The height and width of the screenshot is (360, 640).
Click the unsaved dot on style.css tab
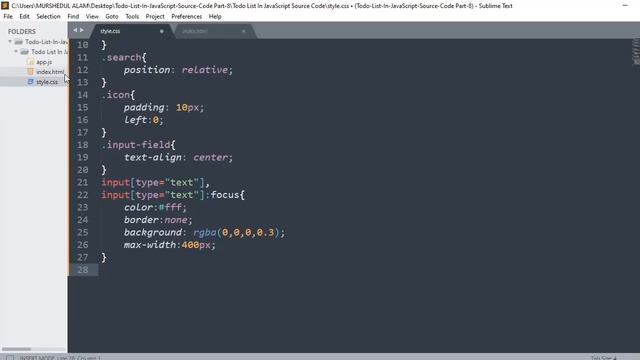pyautogui.click(x=162, y=31)
